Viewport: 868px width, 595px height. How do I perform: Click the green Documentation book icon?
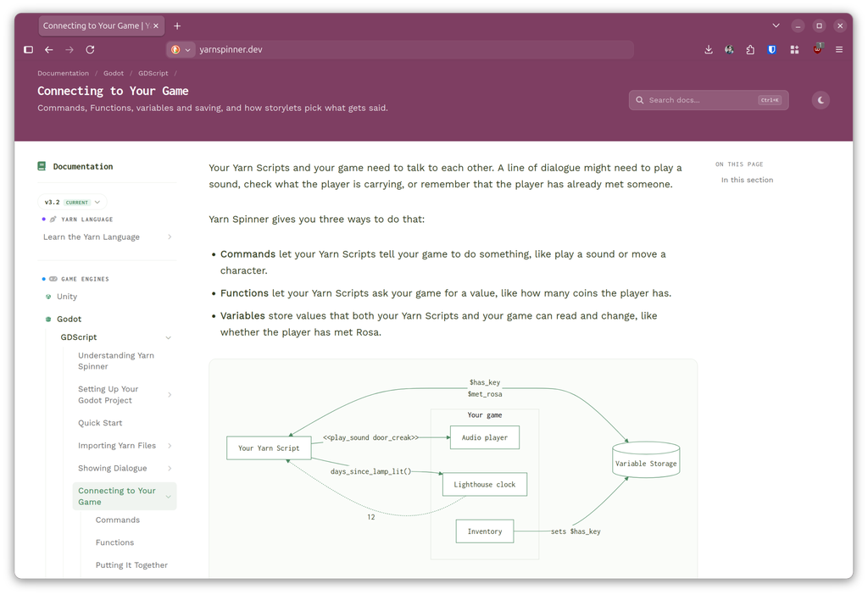(x=42, y=166)
